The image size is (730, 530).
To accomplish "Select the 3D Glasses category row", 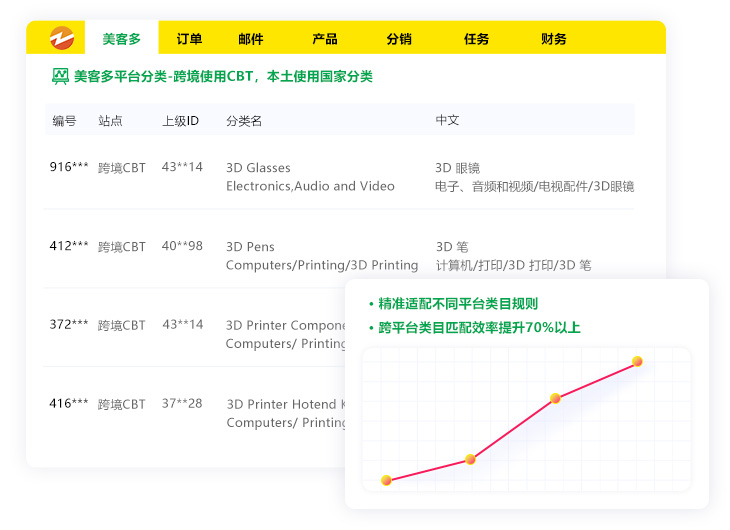I will [258, 168].
